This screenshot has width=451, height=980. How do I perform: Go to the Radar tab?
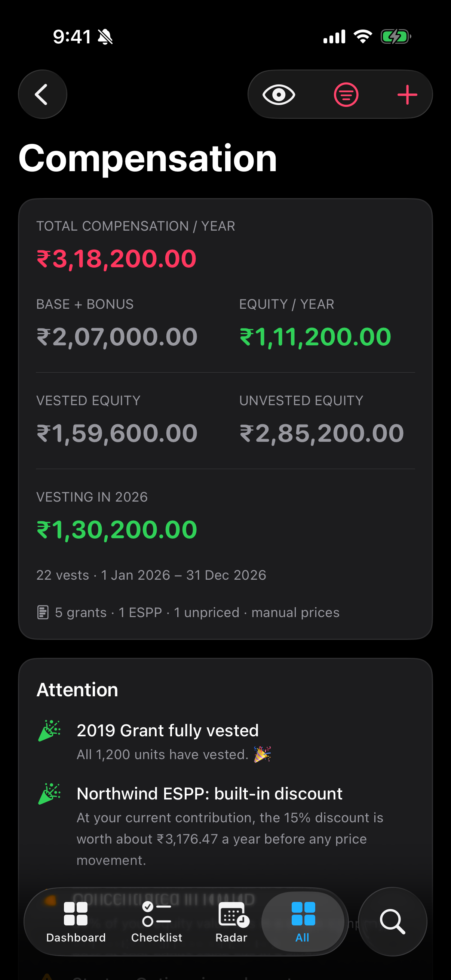tap(231, 921)
